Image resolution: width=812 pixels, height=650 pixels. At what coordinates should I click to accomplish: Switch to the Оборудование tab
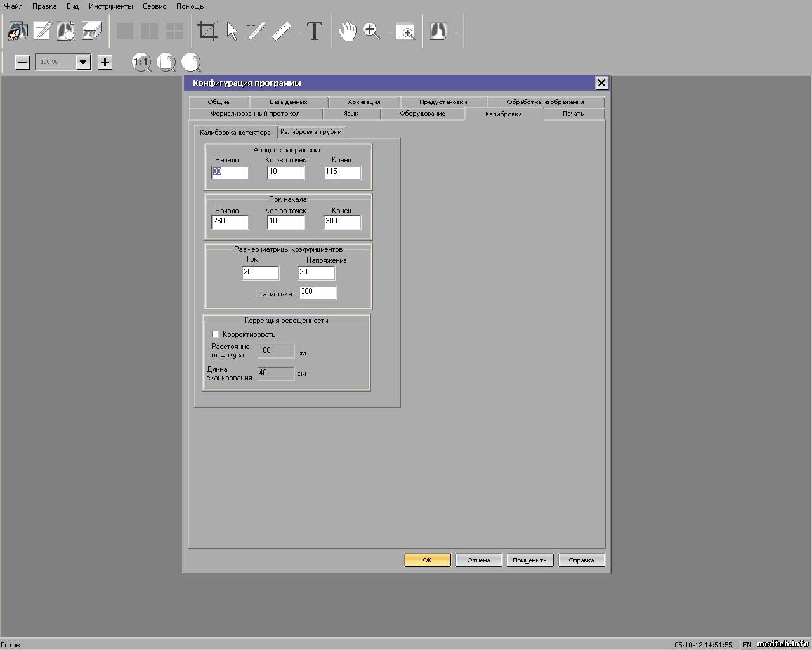(x=422, y=114)
